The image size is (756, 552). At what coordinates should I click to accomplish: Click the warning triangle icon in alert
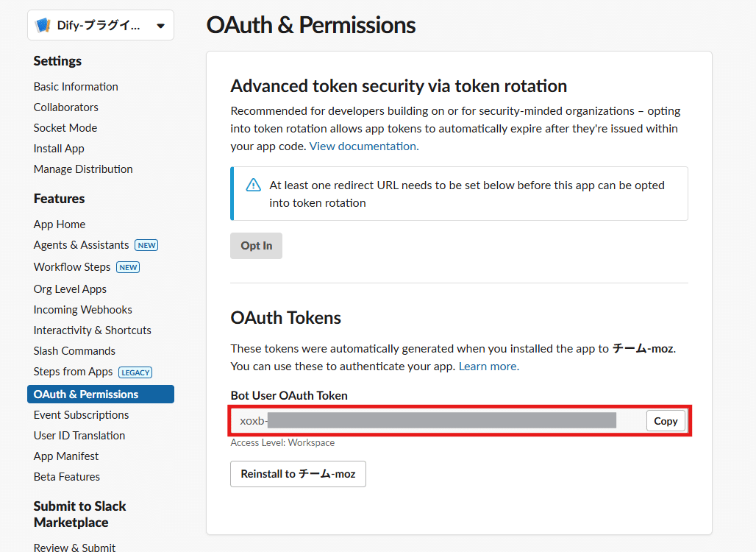pyautogui.click(x=253, y=185)
